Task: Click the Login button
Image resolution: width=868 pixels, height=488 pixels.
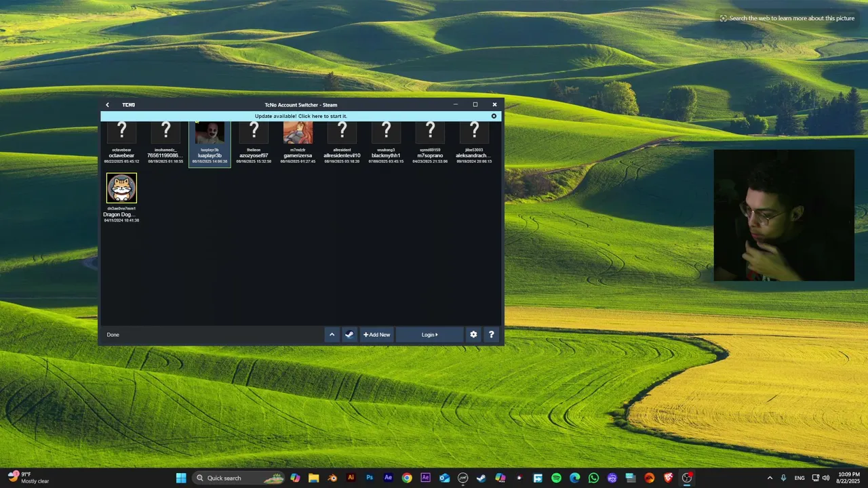Action: (430, 334)
